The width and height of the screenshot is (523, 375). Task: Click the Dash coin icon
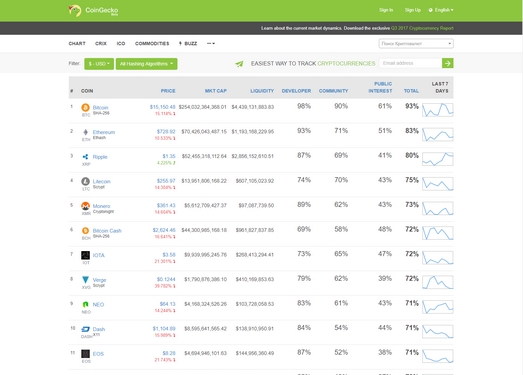click(x=86, y=329)
